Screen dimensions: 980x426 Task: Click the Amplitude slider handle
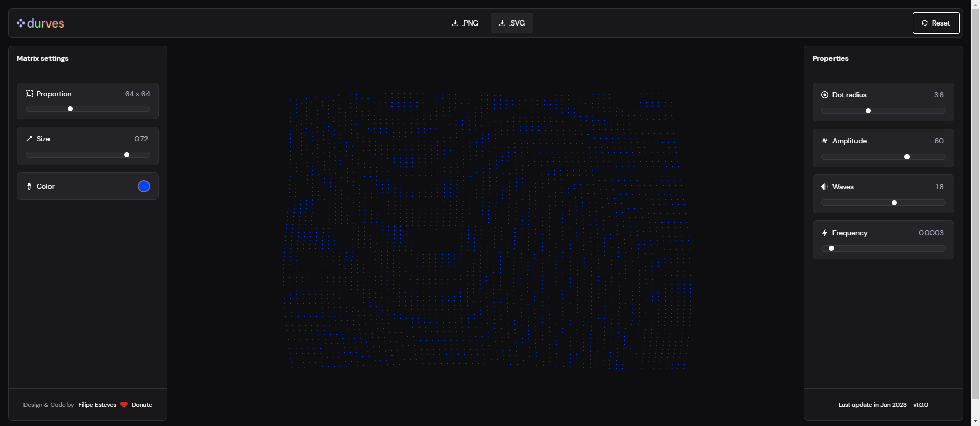pyautogui.click(x=907, y=157)
